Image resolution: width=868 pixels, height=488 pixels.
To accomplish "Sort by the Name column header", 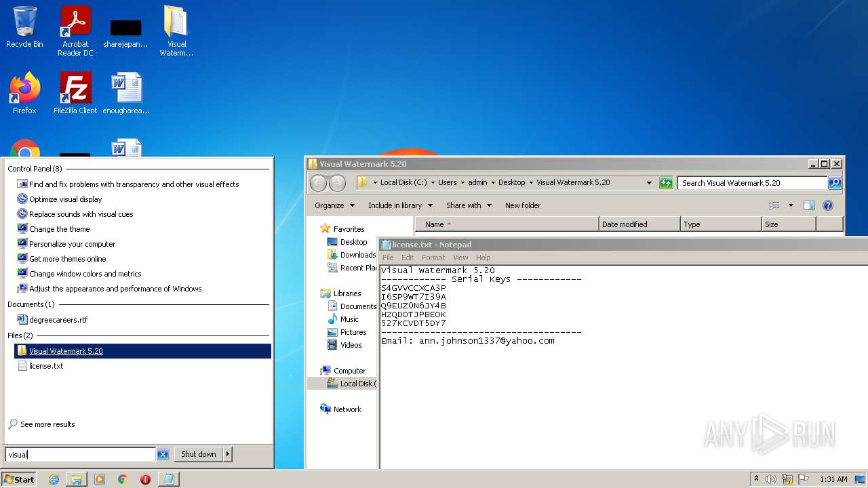I will point(507,224).
